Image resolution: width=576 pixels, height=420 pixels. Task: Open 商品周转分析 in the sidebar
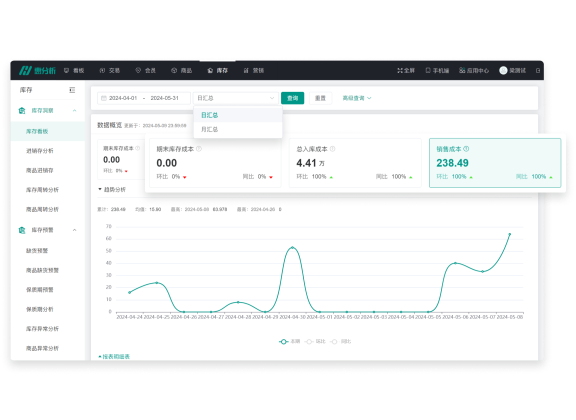pyautogui.click(x=48, y=209)
